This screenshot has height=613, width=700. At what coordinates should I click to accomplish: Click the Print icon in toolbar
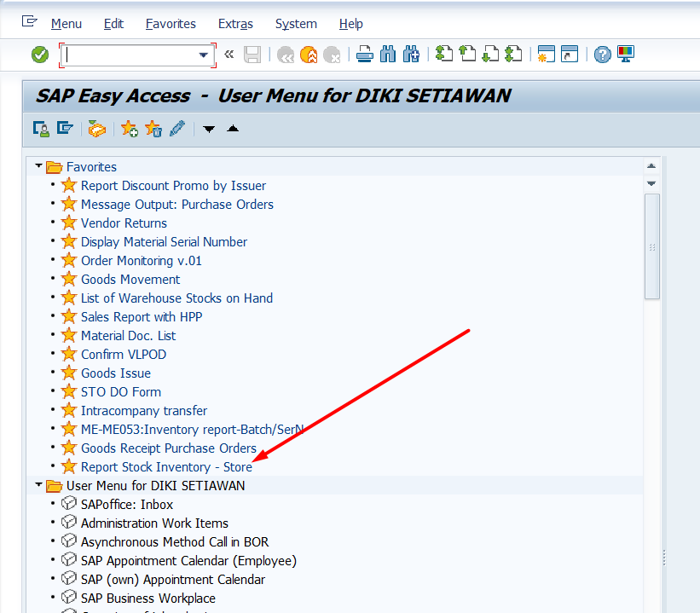(x=365, y=55)
